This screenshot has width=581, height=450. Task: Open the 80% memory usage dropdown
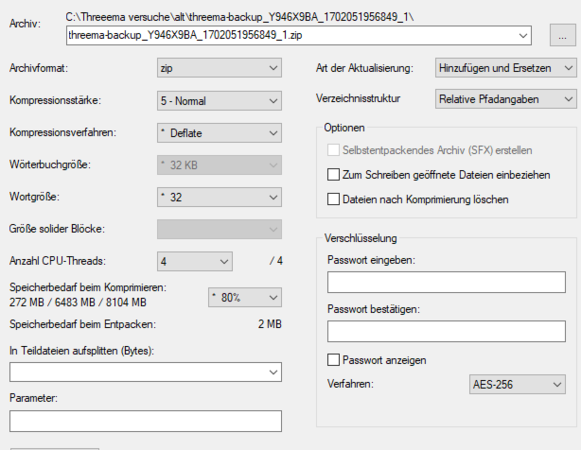coord(245,297)
